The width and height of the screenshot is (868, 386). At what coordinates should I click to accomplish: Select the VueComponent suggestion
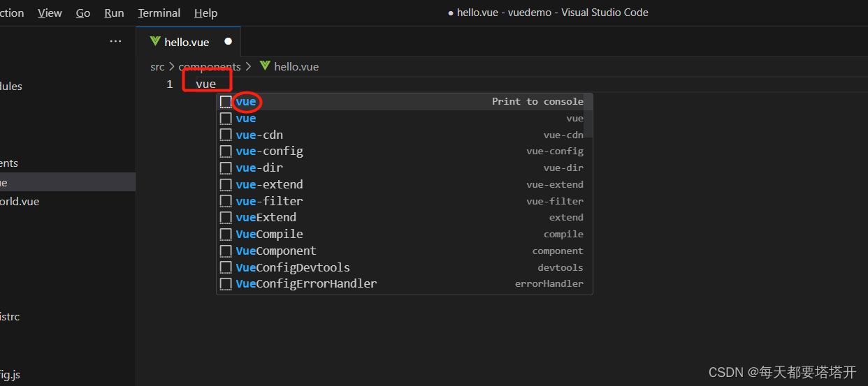(x=404, y=251)
